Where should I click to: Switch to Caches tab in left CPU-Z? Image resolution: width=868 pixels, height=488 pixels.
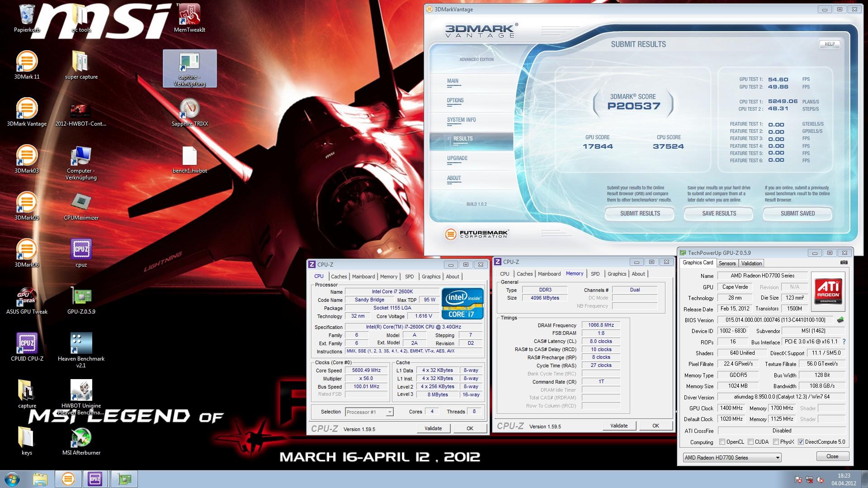339,277
